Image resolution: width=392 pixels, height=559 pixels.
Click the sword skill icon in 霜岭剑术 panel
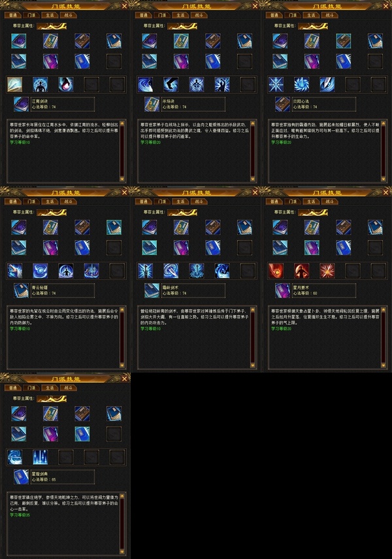tap(146, 271)
